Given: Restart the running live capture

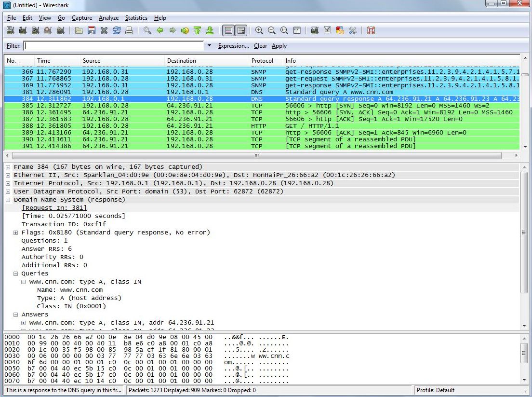Looking at the screenshot, I should (x=60, y=30).
